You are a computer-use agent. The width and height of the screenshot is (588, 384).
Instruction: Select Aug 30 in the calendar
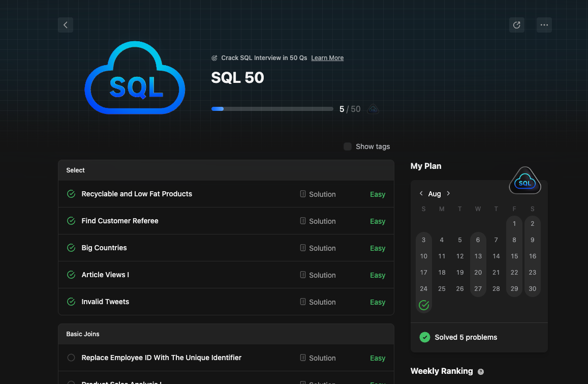click(532, 289)
